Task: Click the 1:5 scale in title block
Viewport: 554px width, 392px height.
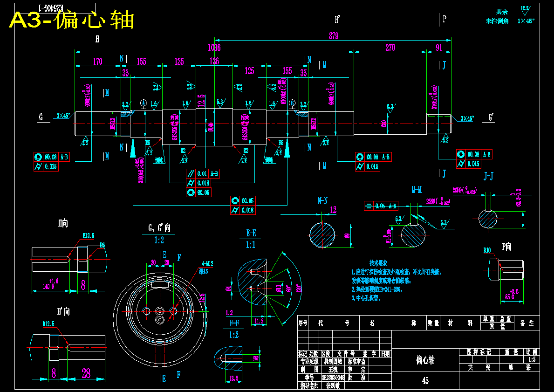Action: (531, 360)
